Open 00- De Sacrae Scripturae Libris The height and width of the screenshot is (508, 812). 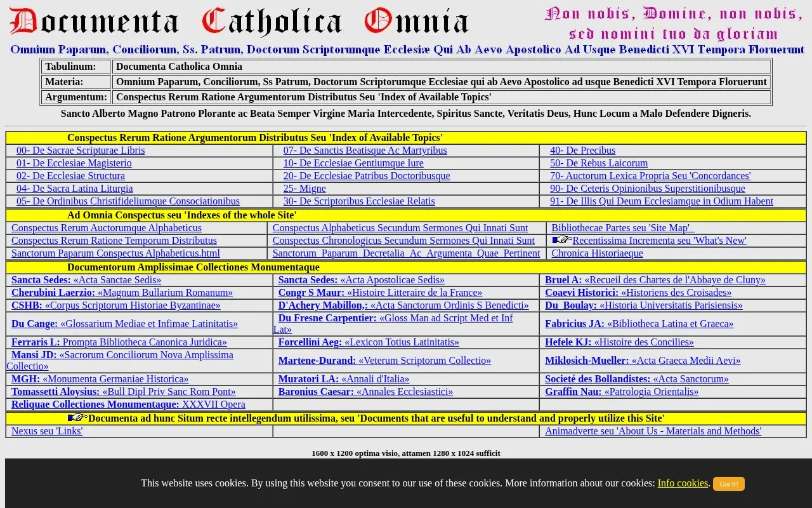[x=81, y=150]
